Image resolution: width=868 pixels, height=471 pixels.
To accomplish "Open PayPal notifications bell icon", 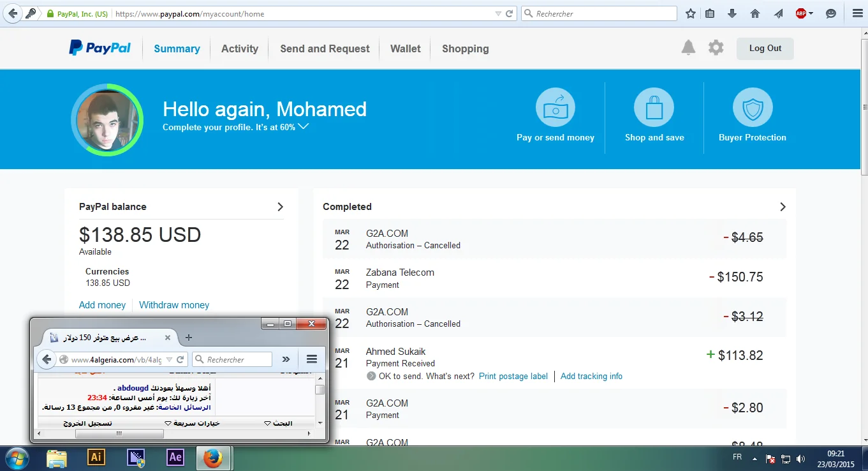I will [688, 48].
